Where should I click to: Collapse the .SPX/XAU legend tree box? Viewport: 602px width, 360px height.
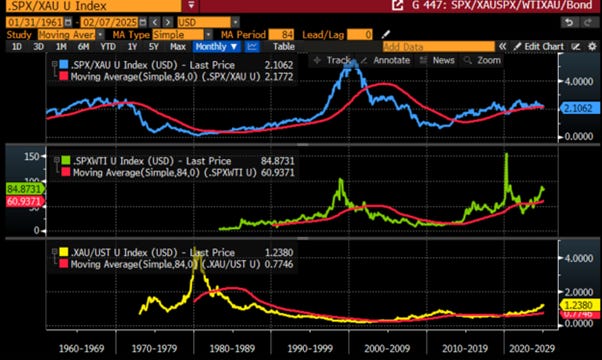tap(55, 64)
